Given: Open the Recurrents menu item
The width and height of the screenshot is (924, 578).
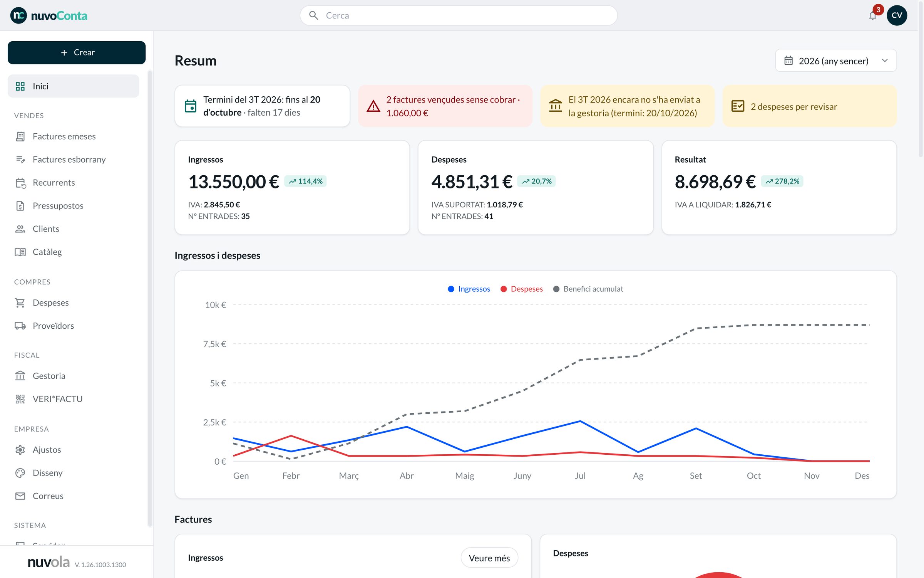Looking at the screenshot, I should [x=73, y=183].
